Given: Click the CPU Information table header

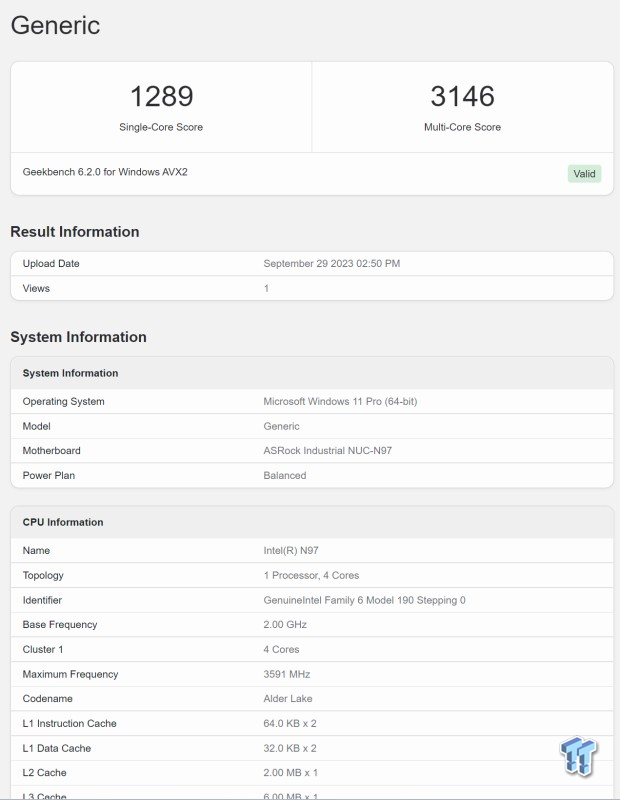Looking at the screenshot, I should 63,522.
